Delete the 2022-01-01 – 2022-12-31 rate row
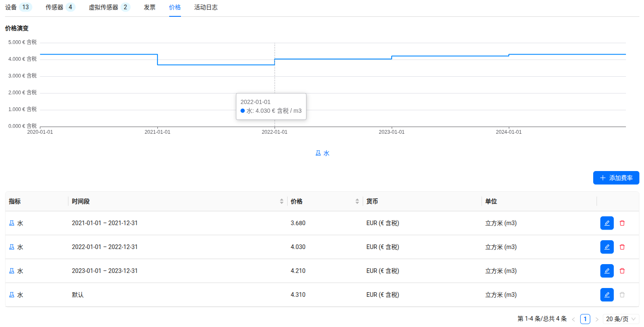The height and width of the screenshot is (327, 644). pyautogui.click(x=622, y=247)
